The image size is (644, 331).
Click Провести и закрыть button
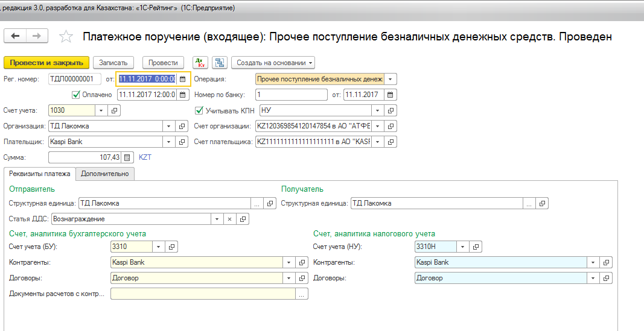[46, 63]
